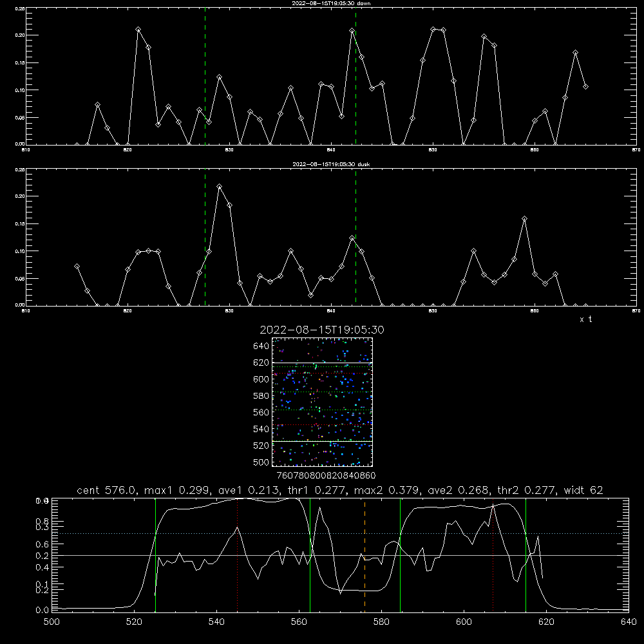The width and height of the screenshot is (644, 644).
Task: Click the 'cent 576.0' text in statistics line
Action: click(106, 490)
